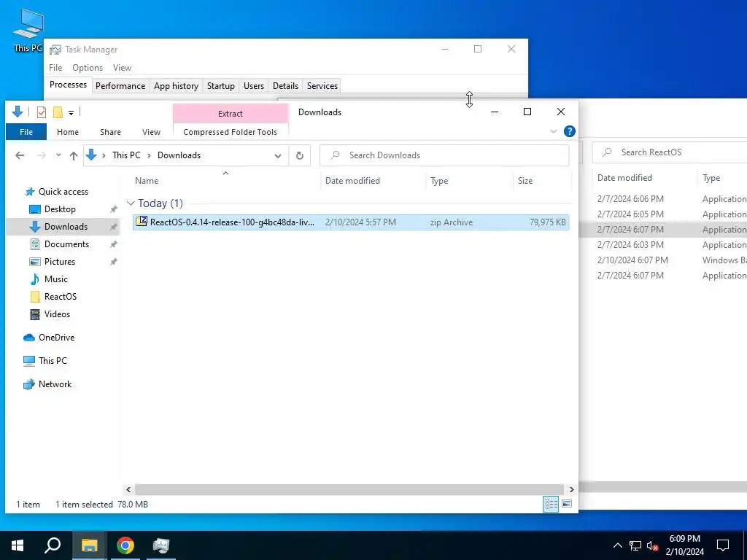Open the recent locations dropdown

(58, 155)
